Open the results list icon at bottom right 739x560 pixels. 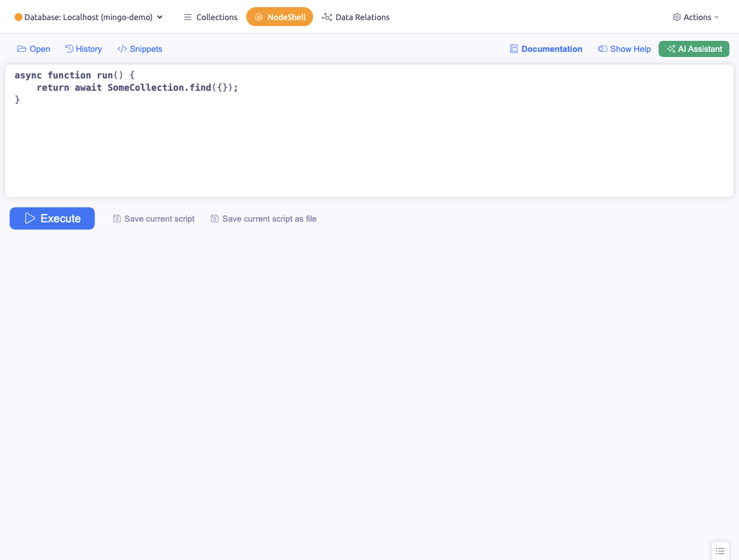click(720, 550)
